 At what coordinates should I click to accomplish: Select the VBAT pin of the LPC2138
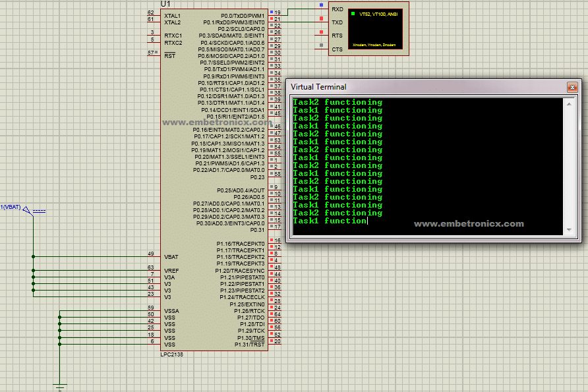click(x=170, y=257)
